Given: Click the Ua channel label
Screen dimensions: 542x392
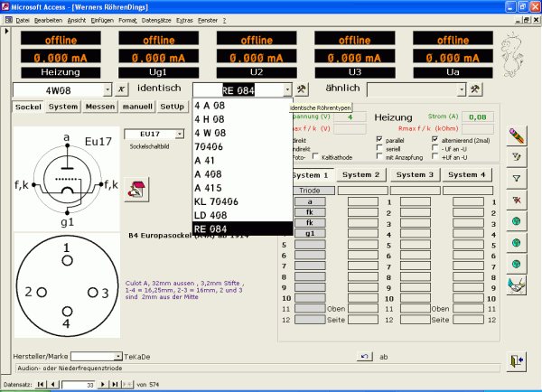Looking at the screenshot, I should [453, 72].
